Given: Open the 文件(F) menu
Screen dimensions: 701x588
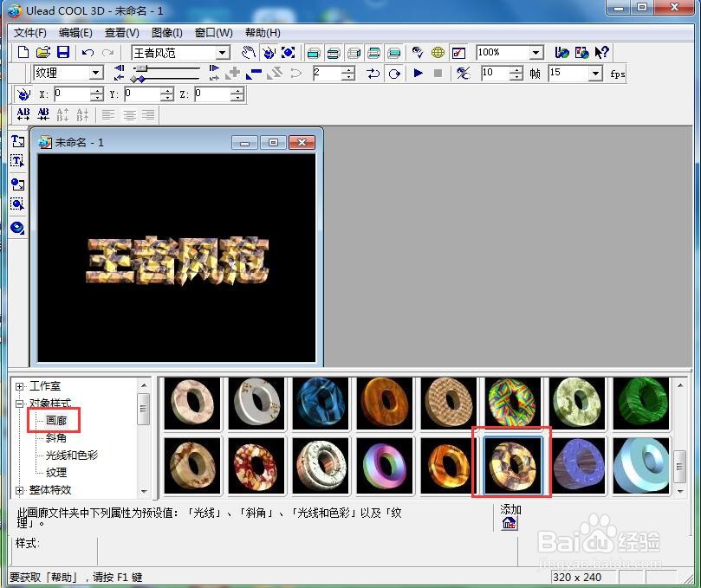Looking at the screenshot, I should (30, 33).
